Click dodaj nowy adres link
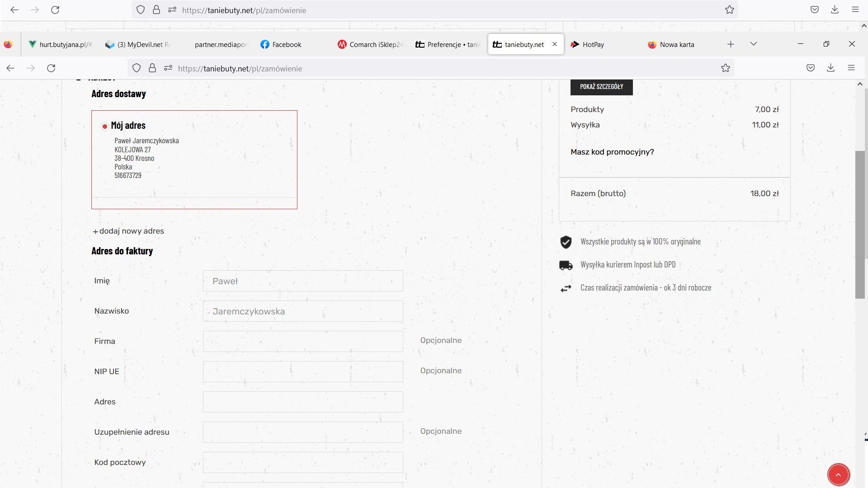This screenshot has width=868, height=488. point(128,231)
